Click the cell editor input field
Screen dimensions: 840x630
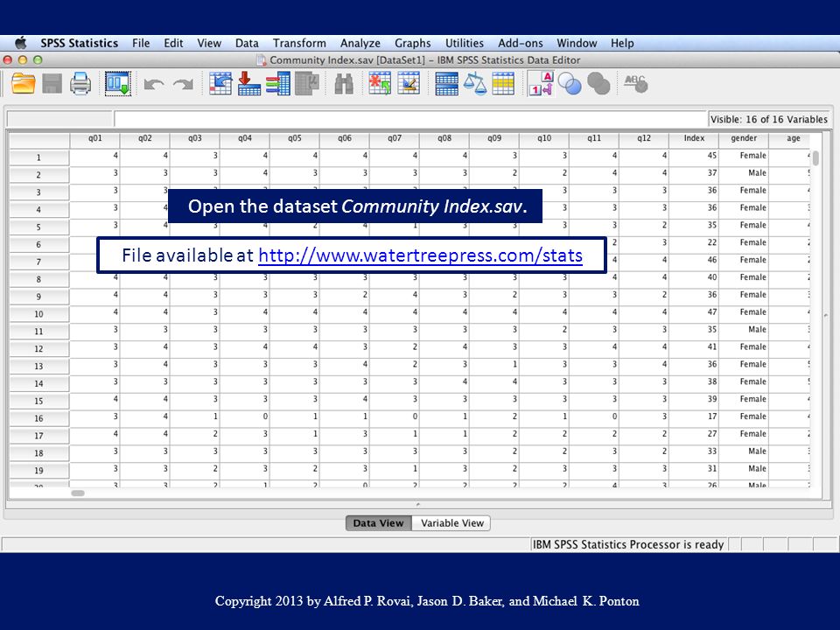(410, 119)
